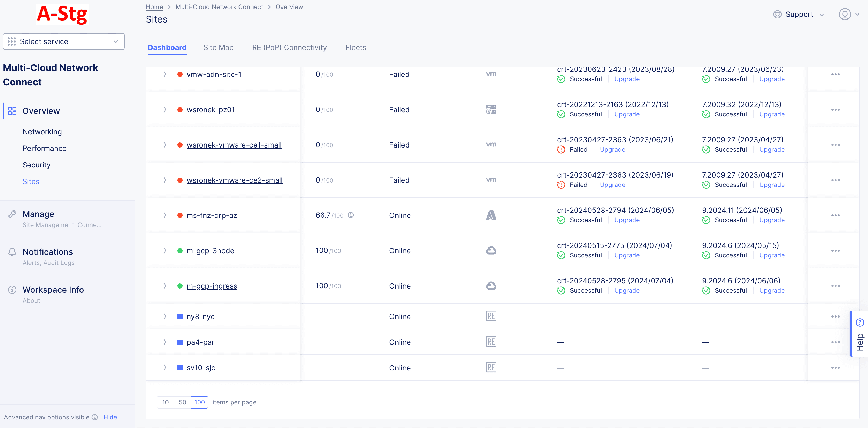Click the Overview grid icon in sidebar
This screenshot has width=868, height=428.
12,111
